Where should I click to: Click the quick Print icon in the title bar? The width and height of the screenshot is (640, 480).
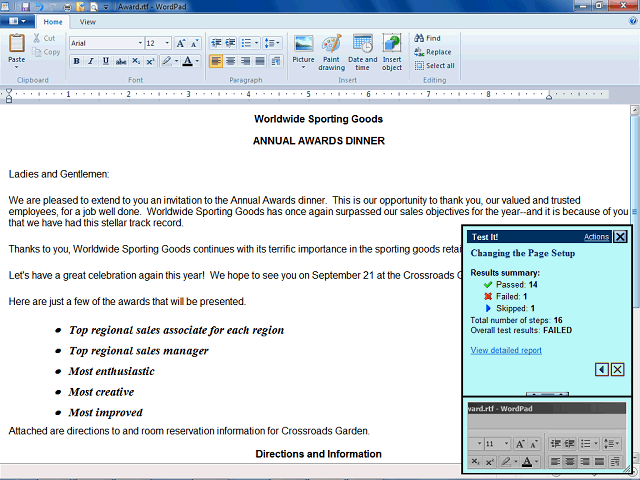(x=67, y=7)
